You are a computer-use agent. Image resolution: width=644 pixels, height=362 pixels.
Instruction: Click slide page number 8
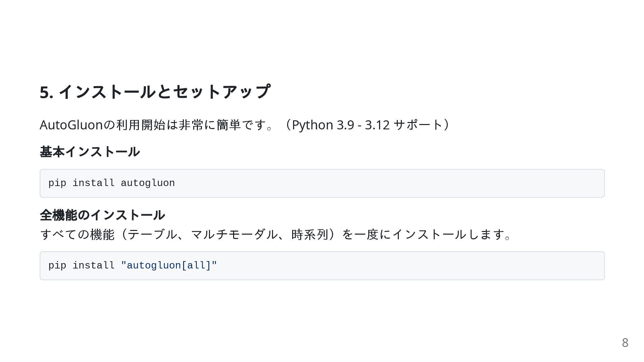click(x=625, y=343)
